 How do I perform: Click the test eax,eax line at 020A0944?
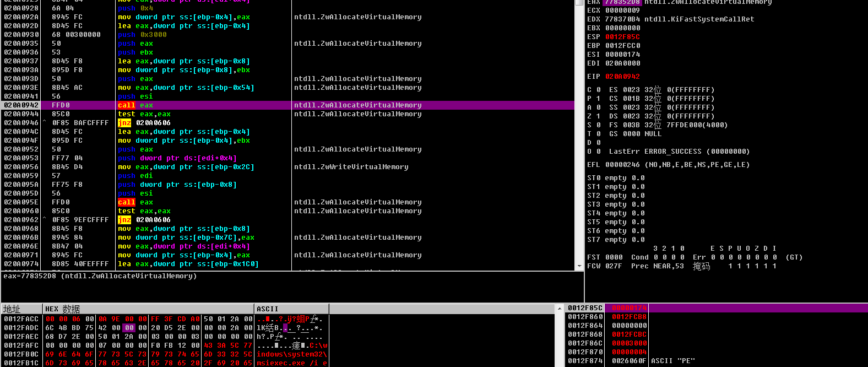click(287, 114)
